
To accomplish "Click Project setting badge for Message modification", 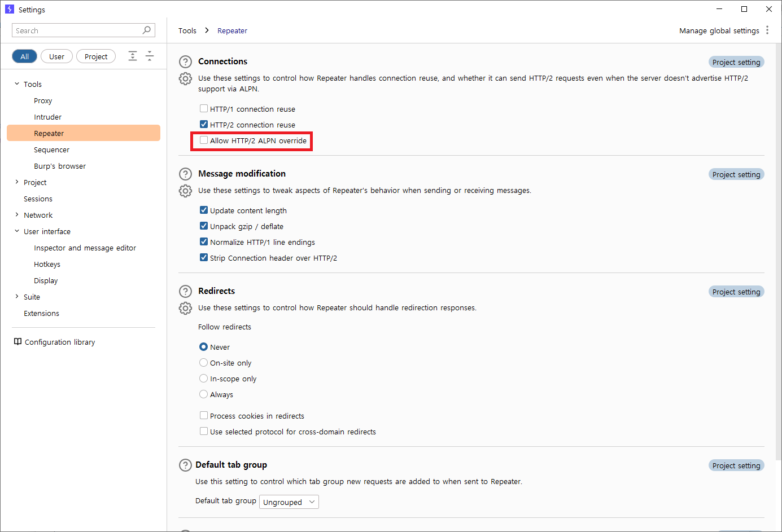I will pos(736,174).
